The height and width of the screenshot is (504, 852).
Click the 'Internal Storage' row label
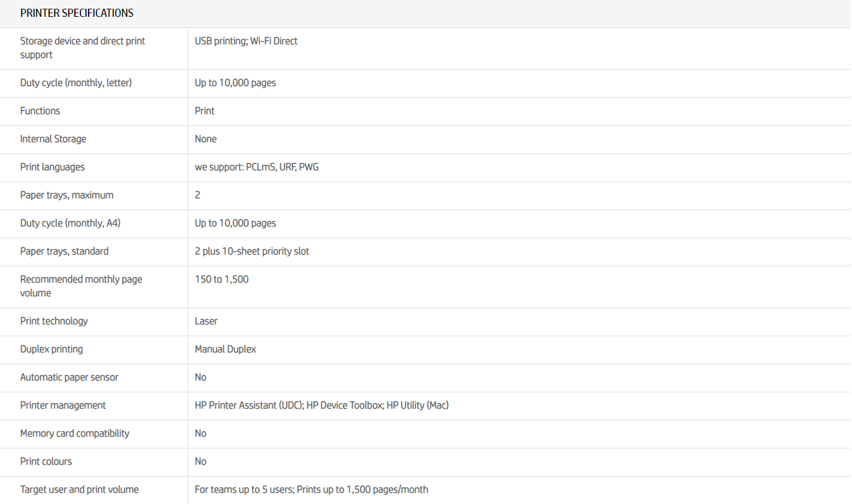[53, 139]
